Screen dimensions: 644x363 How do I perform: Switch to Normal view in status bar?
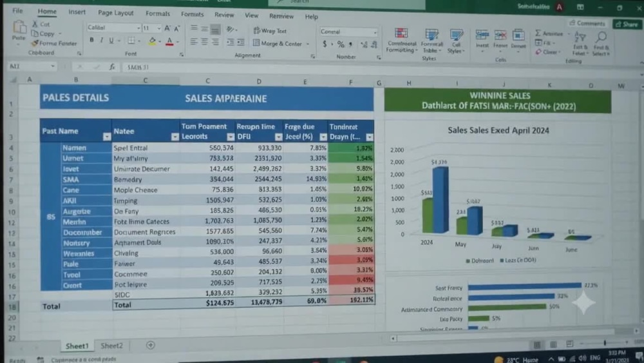click(537, 344)
